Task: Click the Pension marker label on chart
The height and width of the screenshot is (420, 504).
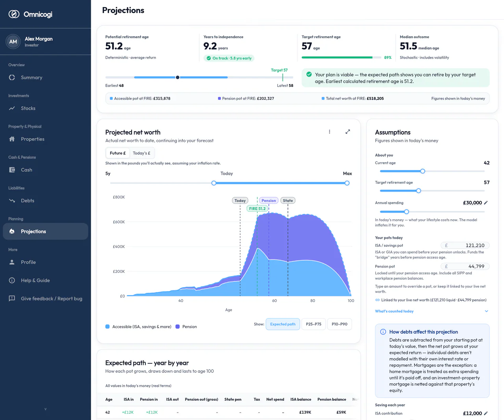Action: pyautogui.click(x=269, y=201)
